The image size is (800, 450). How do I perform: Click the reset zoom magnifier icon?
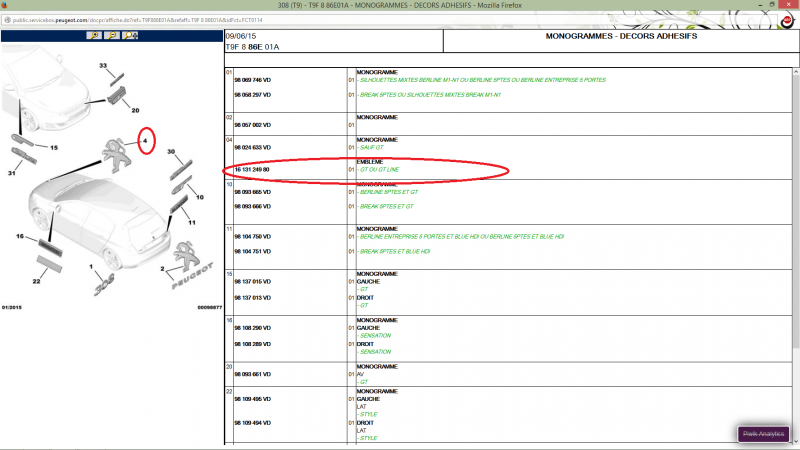coord(131,35)
